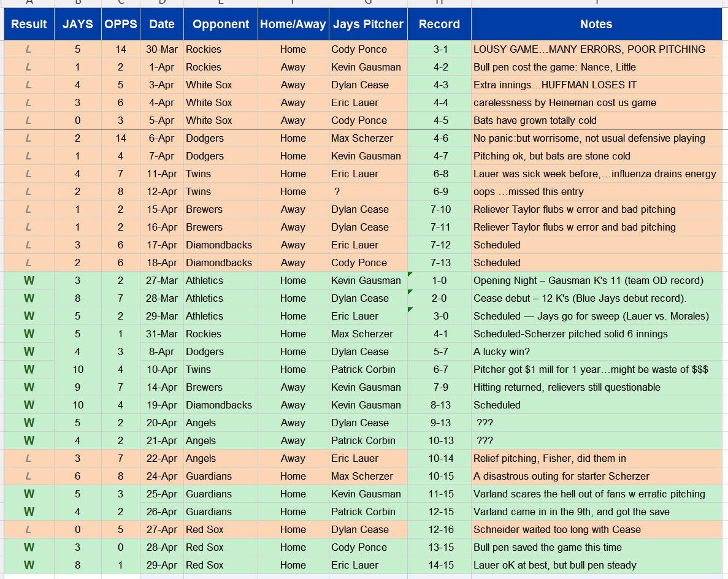Select the question mark pitcher cell
This screenshot has width=728, height=579.
(x=368, y=191)
